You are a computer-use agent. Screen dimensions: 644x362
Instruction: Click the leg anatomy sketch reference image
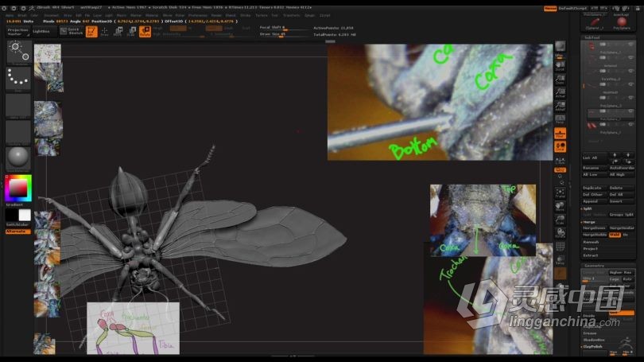133,328
